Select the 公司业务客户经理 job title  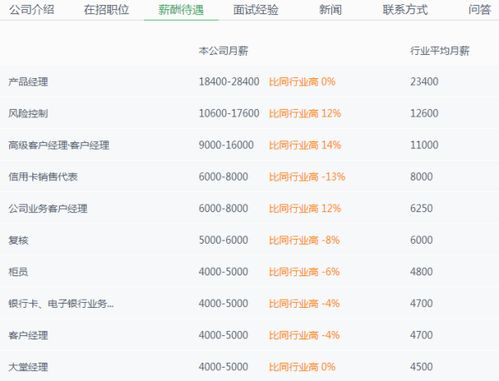[x=48, y=208]
